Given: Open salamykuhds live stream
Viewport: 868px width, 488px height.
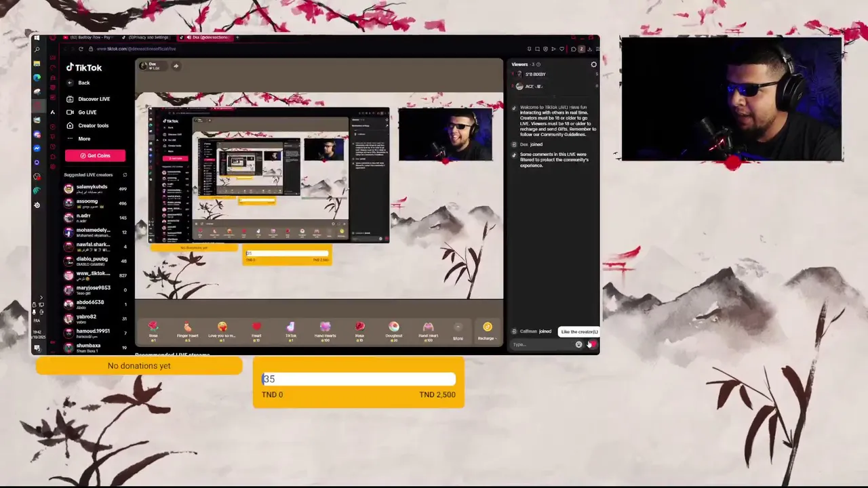Looking at the screenshot, I should coord(96,189).
